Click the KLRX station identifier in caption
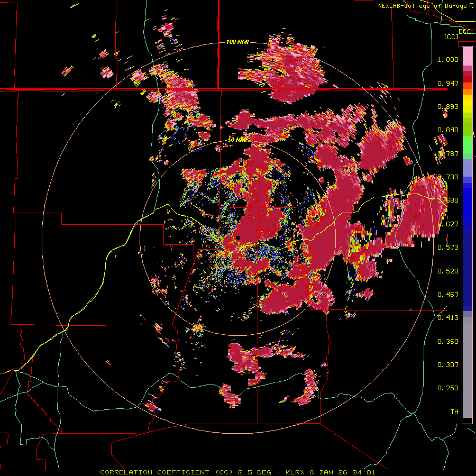This screenshot has height=476, width=476. pos(296,472)
